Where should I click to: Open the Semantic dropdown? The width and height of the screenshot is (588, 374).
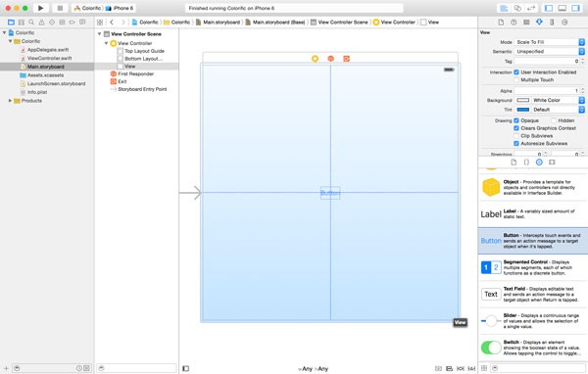pyautogui.click(x=550, y=51)
